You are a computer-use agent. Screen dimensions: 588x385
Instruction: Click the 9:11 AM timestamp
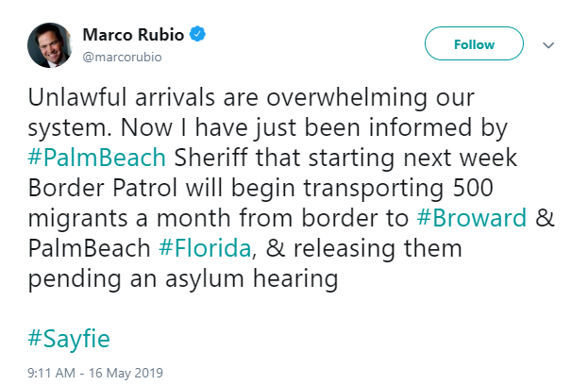coord(49,372)
